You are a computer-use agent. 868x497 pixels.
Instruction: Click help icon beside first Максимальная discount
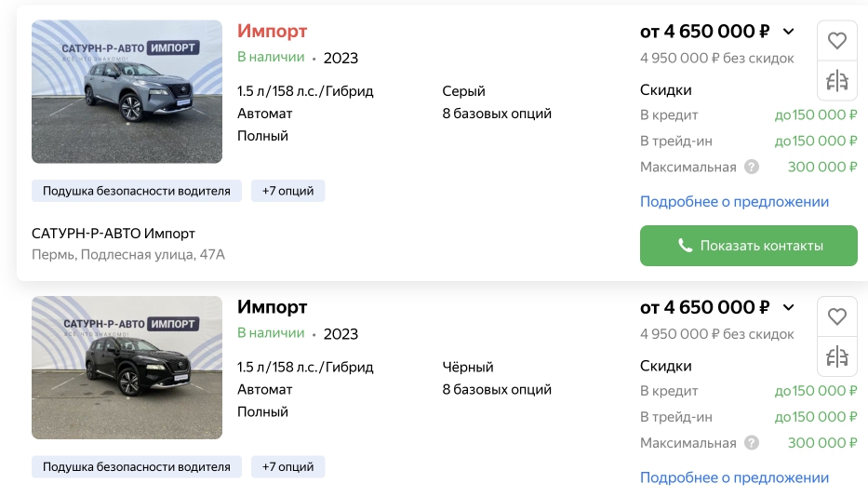coord(752,168)
